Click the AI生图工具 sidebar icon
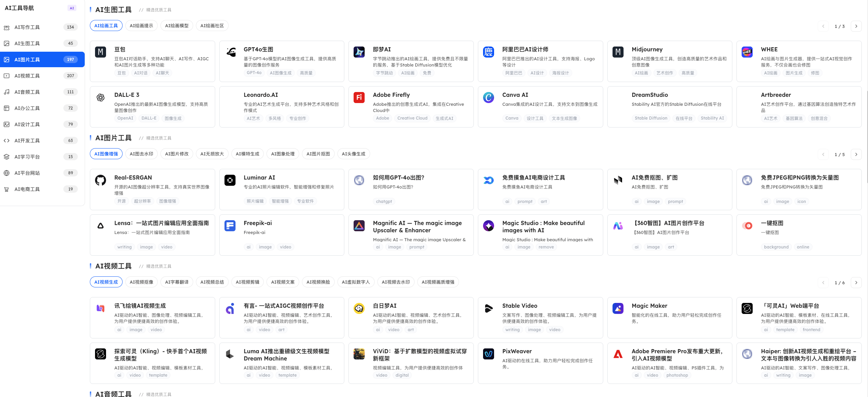Screen dimensions: 868x397 click(x=7, y=43)
